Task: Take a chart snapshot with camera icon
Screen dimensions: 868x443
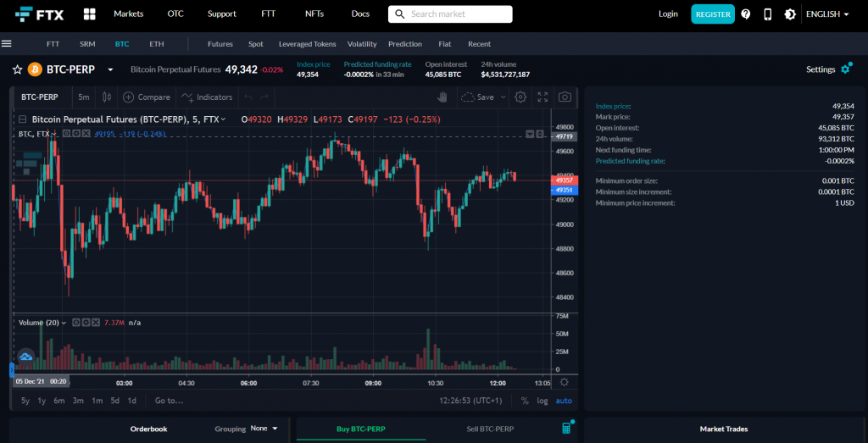Action: 565,97
